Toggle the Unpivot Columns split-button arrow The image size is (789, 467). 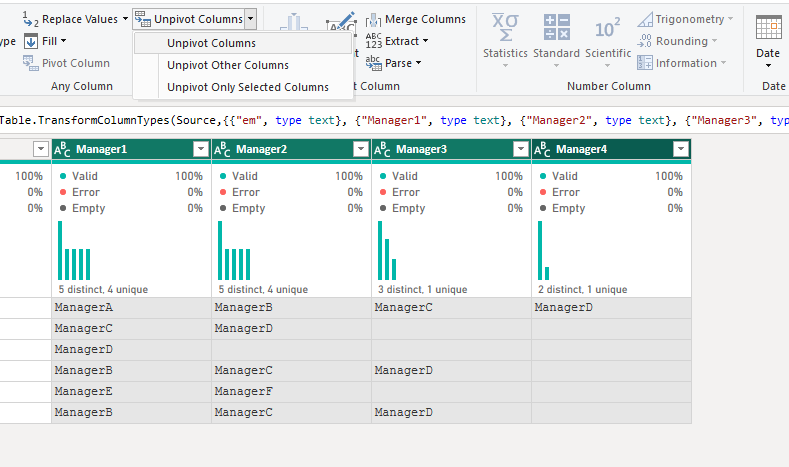(251, 19)
